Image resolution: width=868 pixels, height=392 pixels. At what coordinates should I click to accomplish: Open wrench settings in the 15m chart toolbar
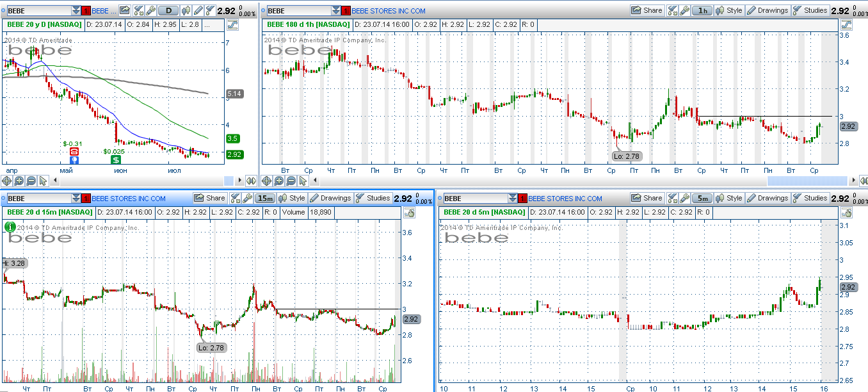(247, 198)
